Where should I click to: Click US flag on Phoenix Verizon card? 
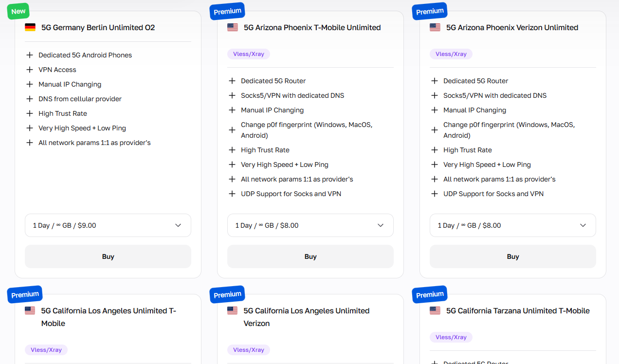[435, 27]
